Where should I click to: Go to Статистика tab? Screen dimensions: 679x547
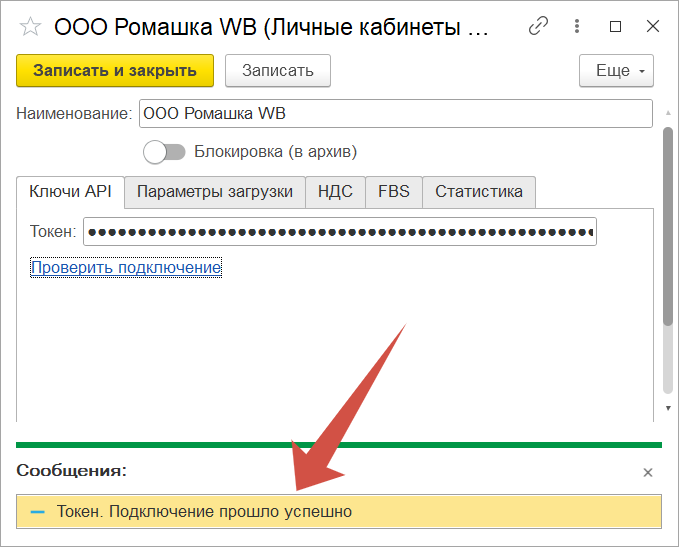(x=479, y=192)
